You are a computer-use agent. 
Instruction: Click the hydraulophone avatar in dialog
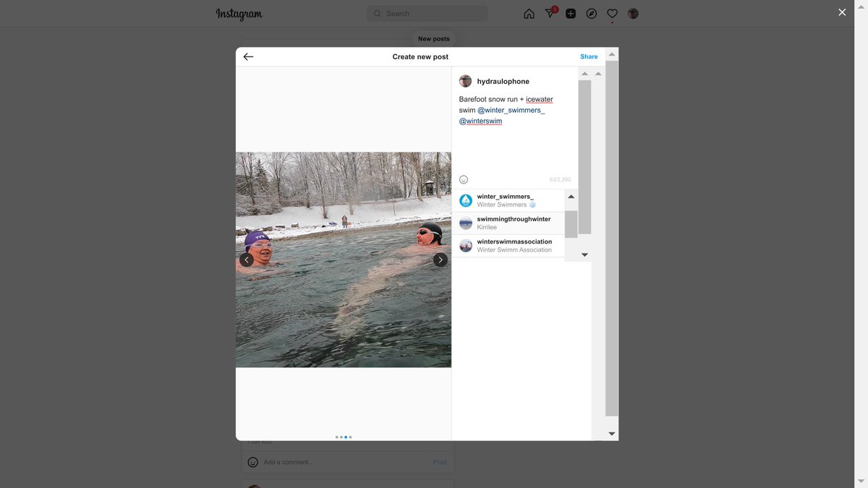[465, 81]
